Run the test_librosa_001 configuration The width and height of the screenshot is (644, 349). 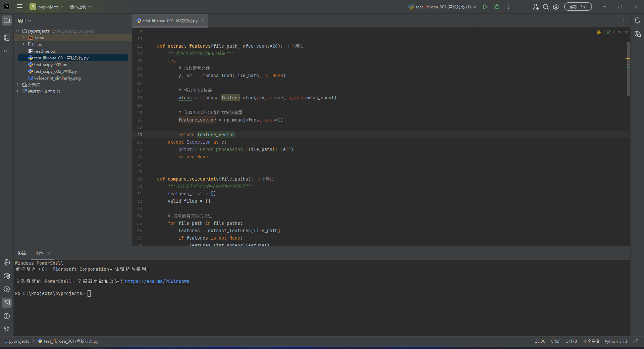[485, 7]
